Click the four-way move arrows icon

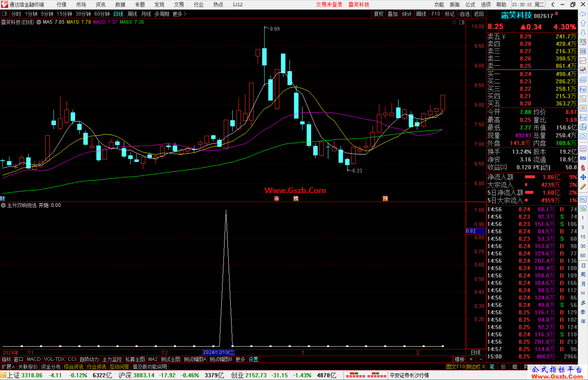point(583,177)
